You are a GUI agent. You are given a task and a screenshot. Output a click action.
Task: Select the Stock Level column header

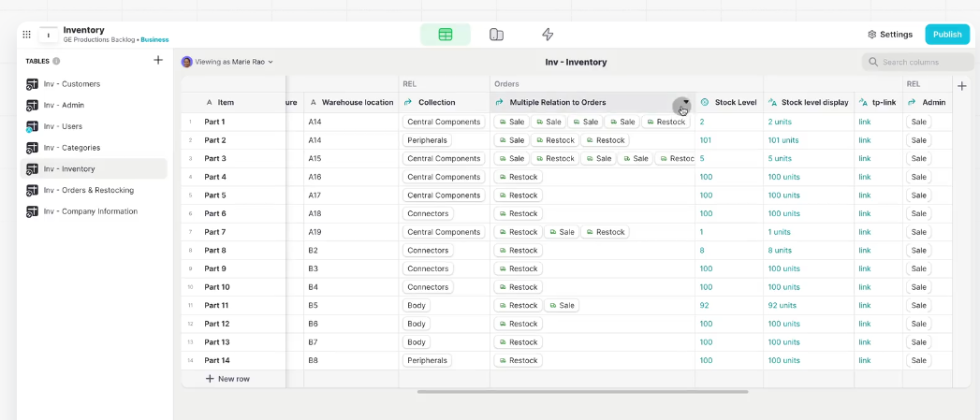pos(729,103)
